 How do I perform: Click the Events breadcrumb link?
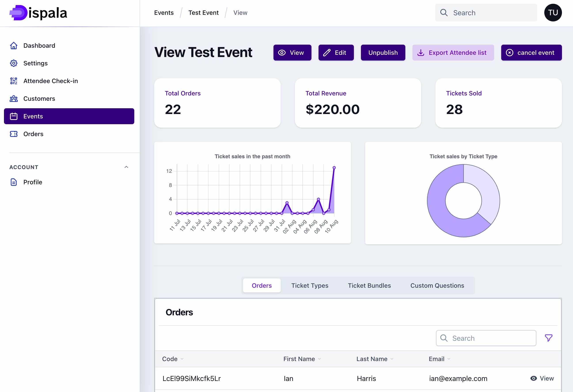[x=164, y=13]
